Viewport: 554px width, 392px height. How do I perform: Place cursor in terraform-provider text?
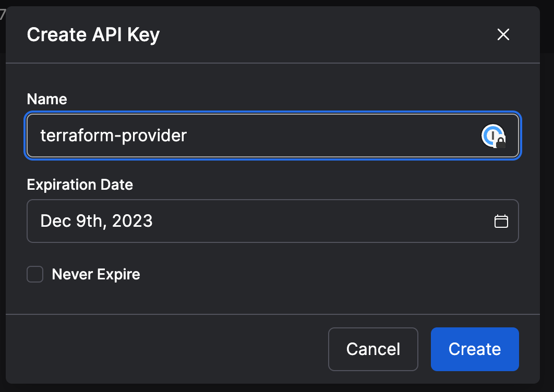pos(113,136)
